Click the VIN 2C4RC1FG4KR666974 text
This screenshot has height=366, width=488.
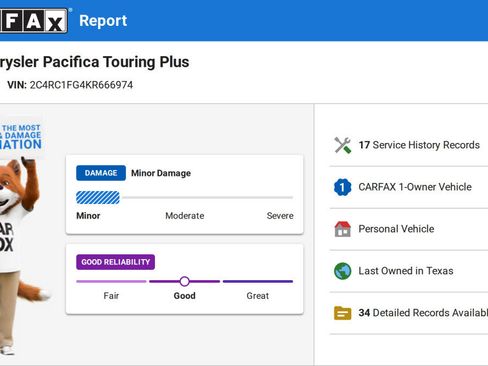click(x=70, y=85)
